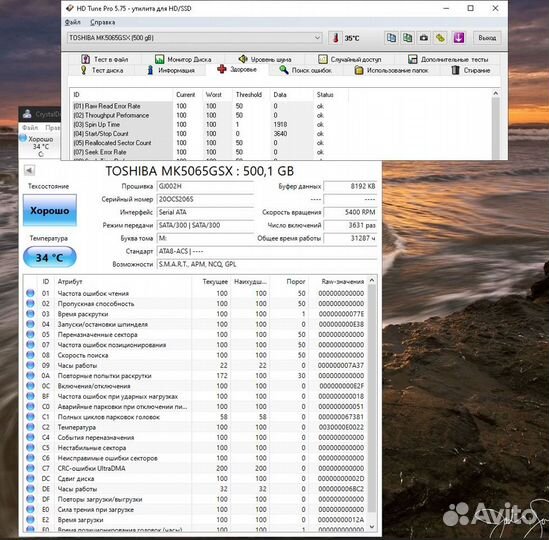Click the blue status icon for attribute 05

[x=30, y=334]
